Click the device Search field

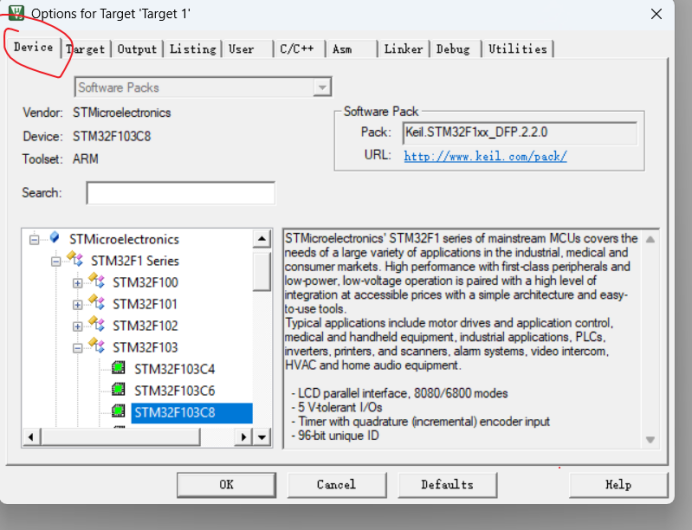(x=181, y=193)
